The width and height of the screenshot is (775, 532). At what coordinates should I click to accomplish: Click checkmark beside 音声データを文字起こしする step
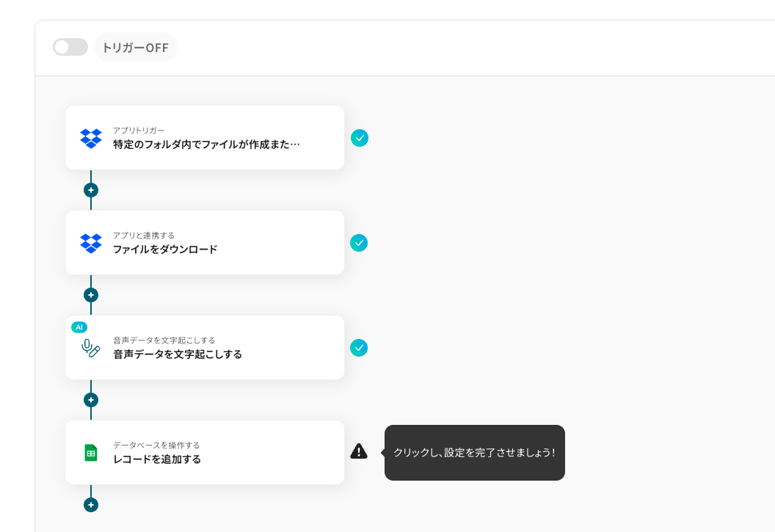tap(359, 348)
